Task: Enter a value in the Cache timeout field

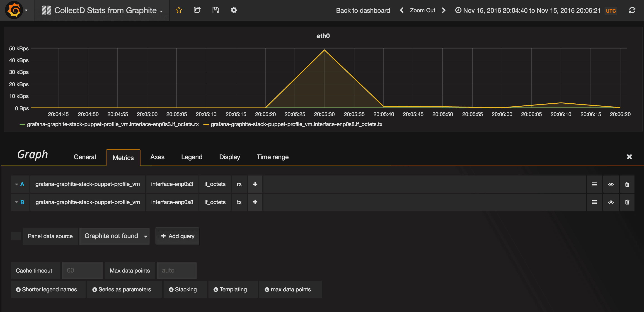Action: tap(82, 271)
